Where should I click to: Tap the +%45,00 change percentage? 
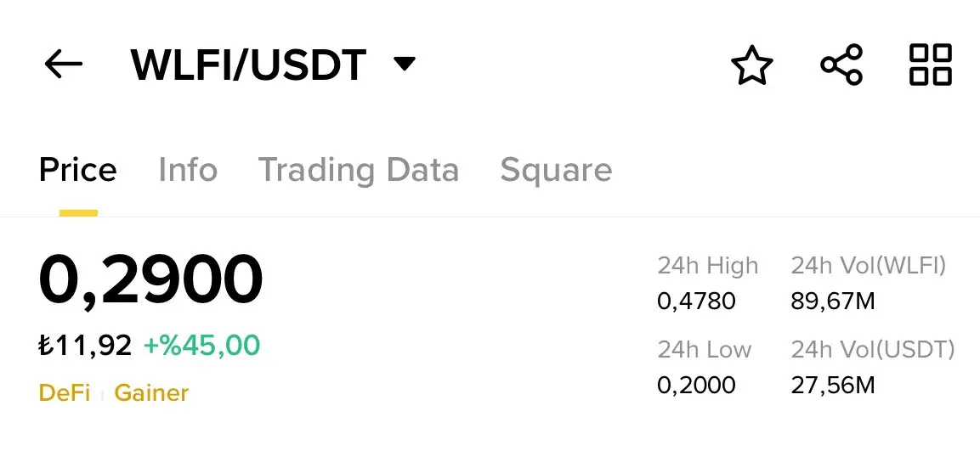202,346
